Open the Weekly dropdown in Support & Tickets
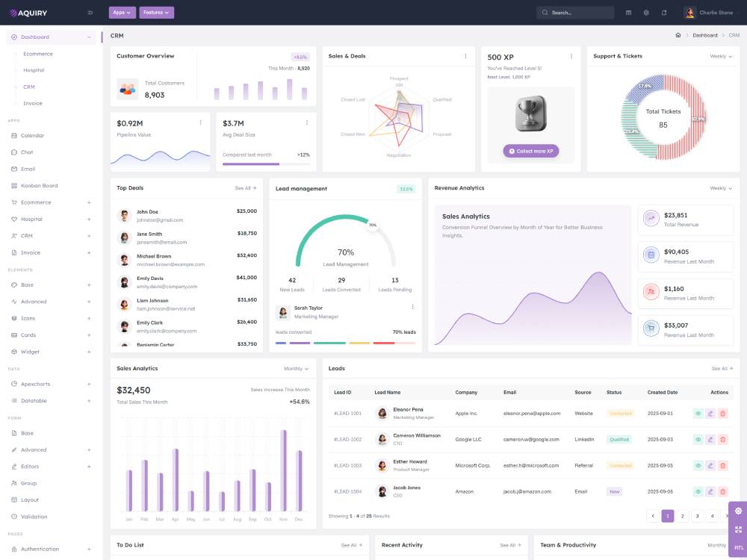Image resolution: width=747 pixels, height=560 pixels. [x=721, y=56]
